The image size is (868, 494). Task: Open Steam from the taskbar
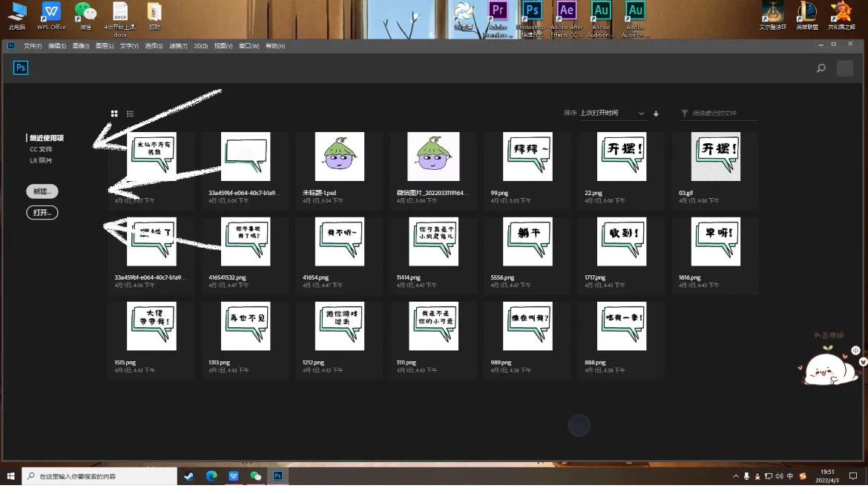189,476
